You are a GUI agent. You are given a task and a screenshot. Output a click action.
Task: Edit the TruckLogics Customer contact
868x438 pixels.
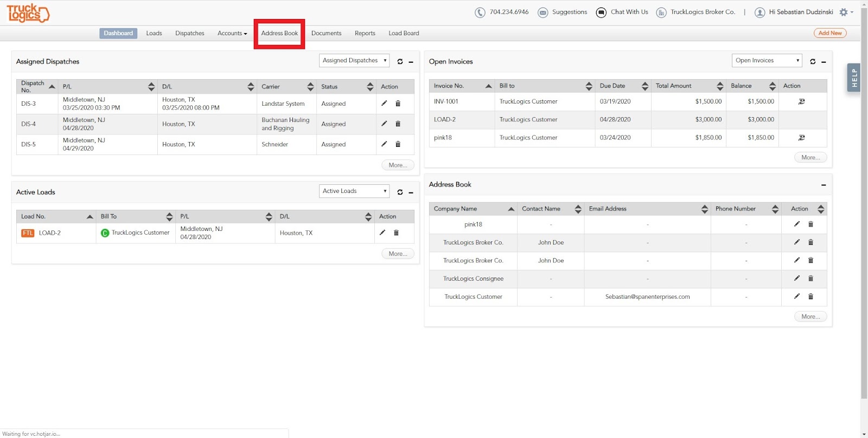pos(797,296)
